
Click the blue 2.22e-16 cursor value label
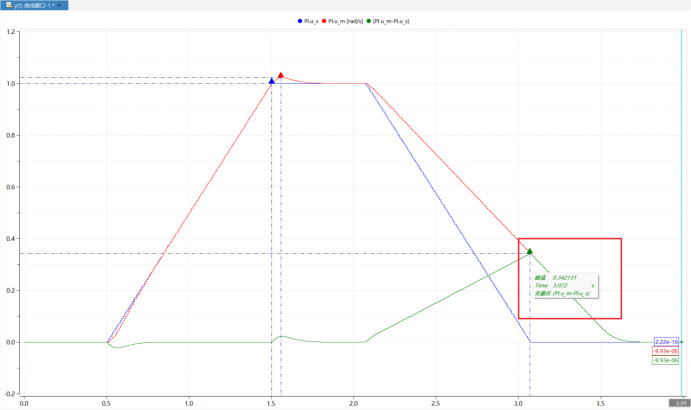[666, 342]
